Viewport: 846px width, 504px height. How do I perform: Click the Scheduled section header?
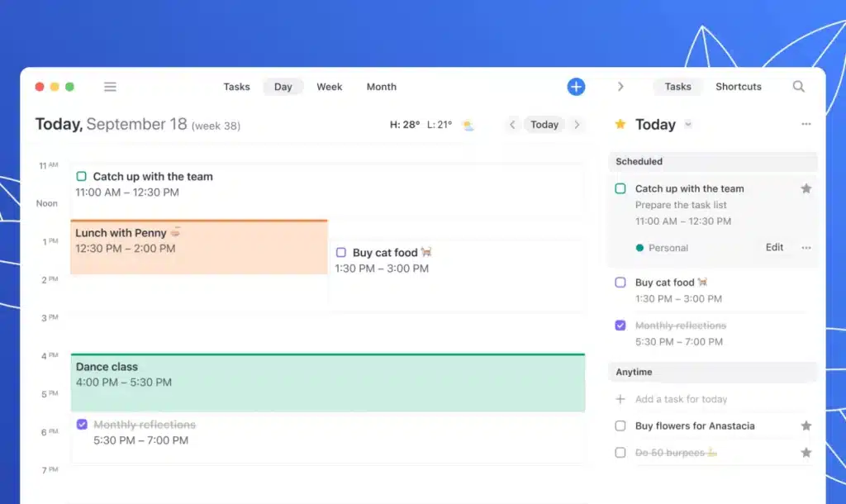[x=713, y=161]
